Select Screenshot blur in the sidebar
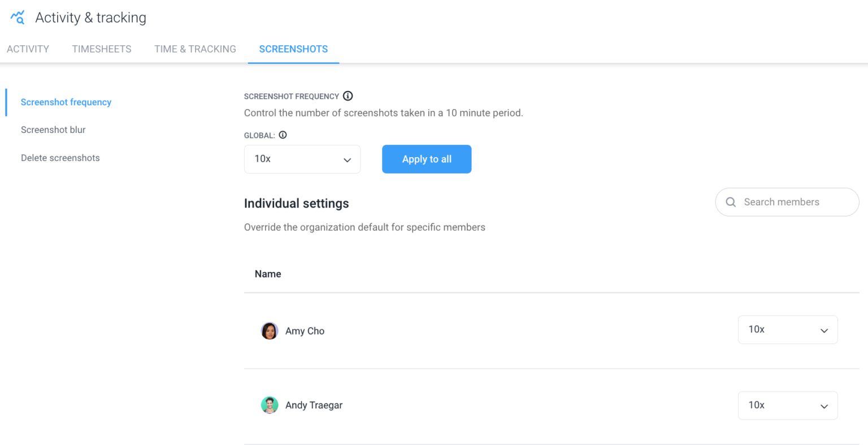The image size is (868, 445). pos(53,129)
